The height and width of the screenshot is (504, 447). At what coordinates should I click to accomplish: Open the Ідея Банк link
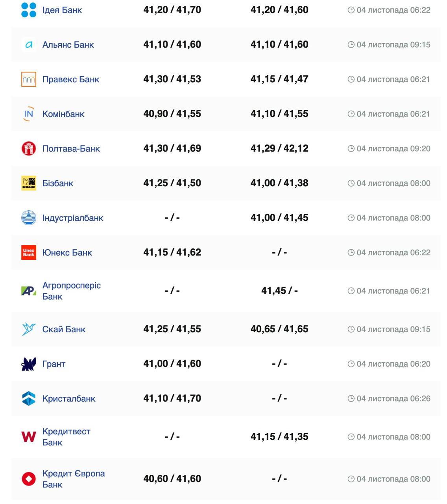62,10
